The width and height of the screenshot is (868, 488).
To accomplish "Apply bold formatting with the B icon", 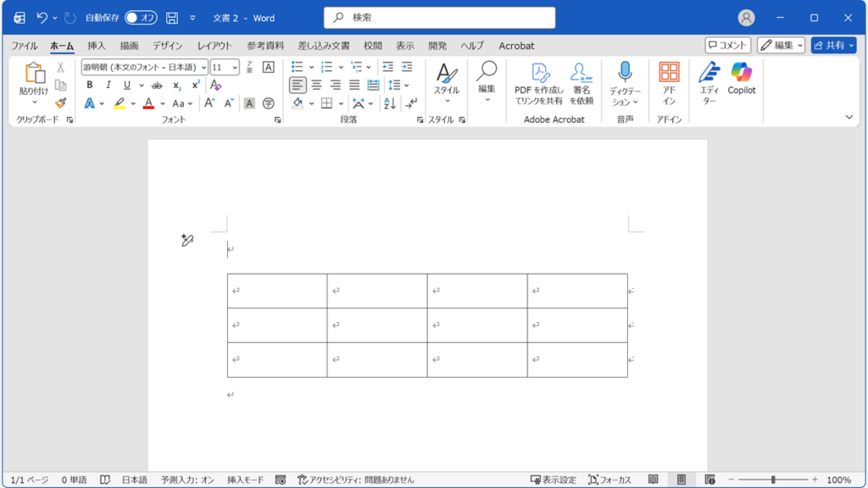I will (x=90, y=85).
